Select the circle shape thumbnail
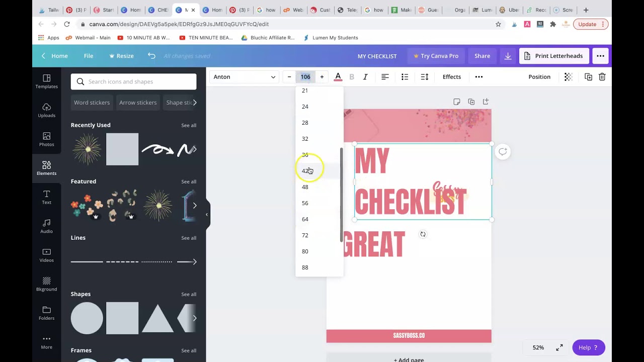 point(87,318)
